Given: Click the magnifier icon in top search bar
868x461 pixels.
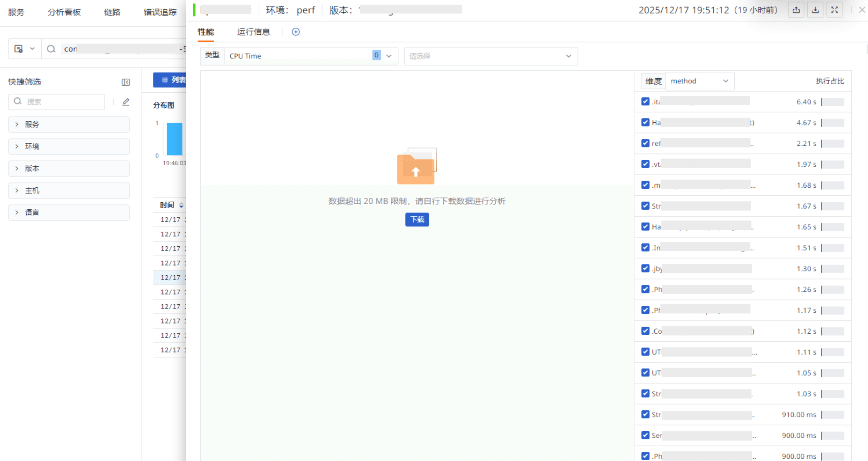Looking at the screenshot, I should pos(51,49).
